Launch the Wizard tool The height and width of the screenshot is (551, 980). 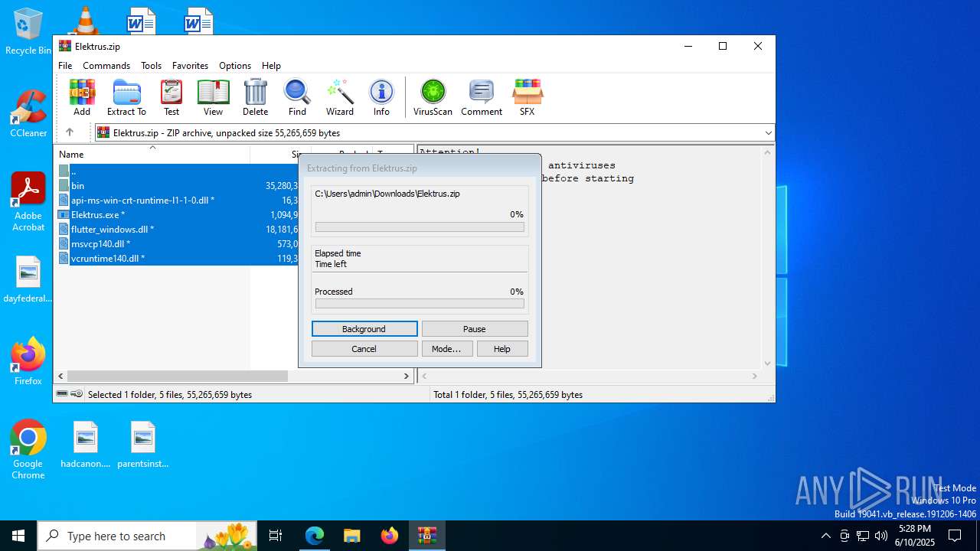point(340,97)
